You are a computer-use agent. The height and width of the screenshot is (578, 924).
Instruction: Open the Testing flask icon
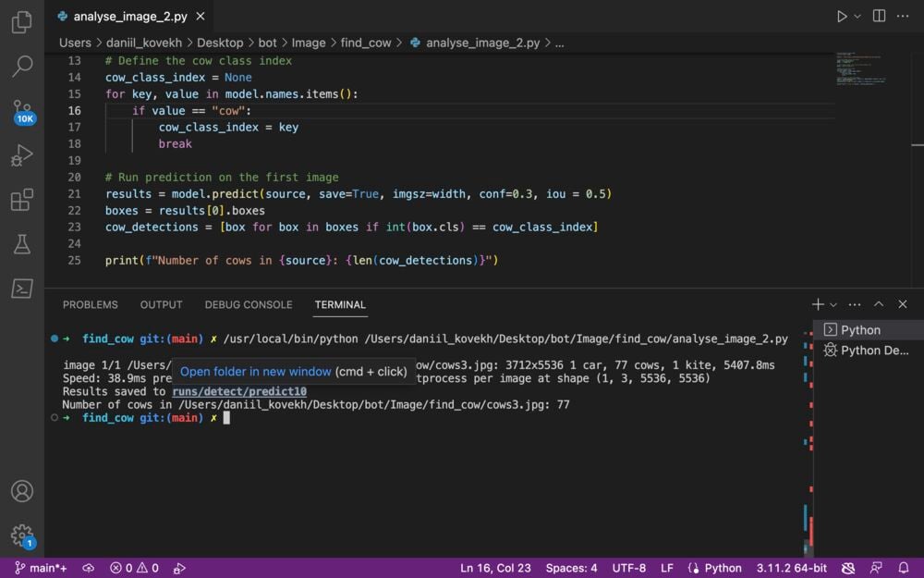(22, 244)
